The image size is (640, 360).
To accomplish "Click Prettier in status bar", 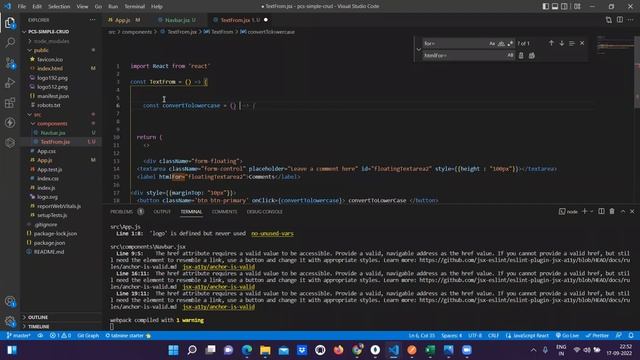I will [597, 336].
